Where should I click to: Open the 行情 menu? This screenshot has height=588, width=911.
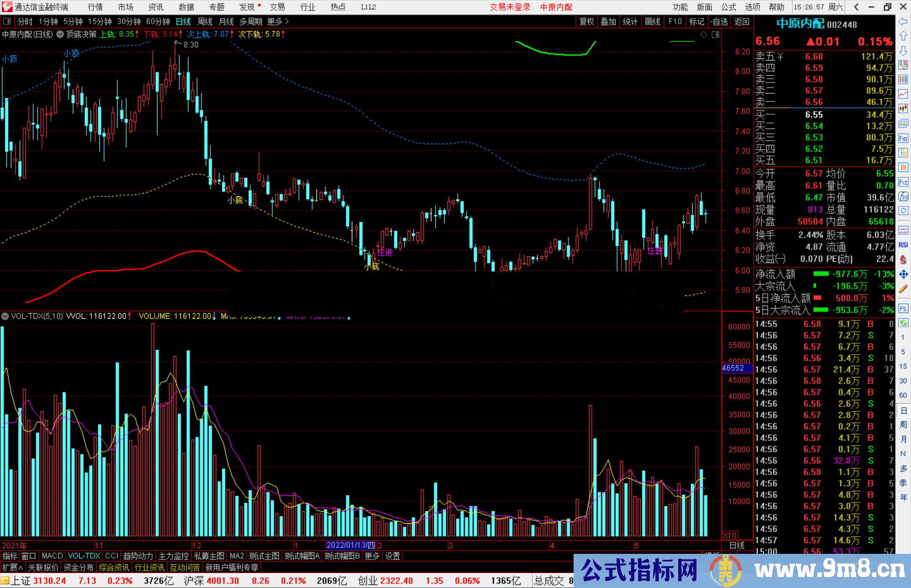[x=95, y=7]
